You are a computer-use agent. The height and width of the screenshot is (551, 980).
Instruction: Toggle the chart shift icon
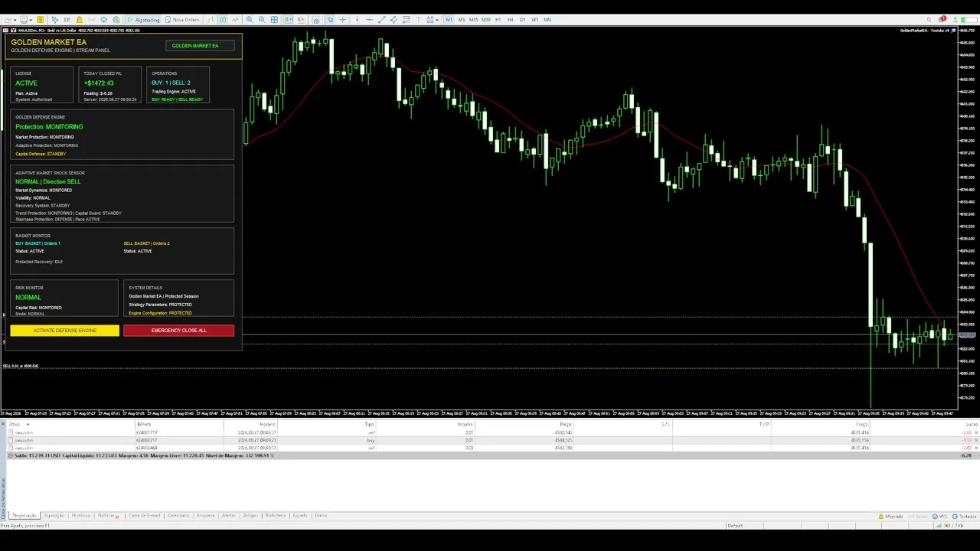pyautogui.click(x=300, y=20)
